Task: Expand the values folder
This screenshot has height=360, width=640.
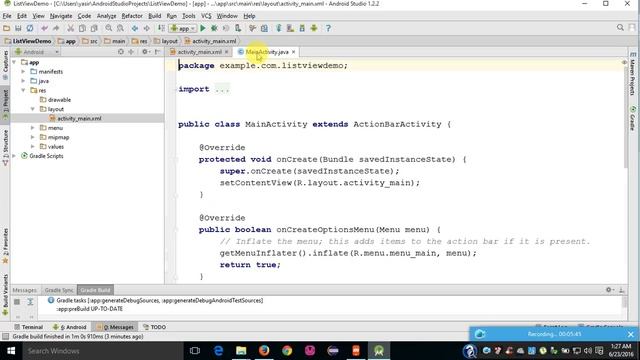Action: 33,147
